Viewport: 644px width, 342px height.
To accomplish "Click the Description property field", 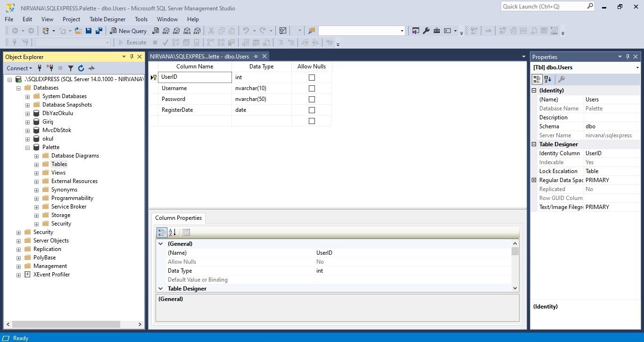I will [x=612, y=117].
